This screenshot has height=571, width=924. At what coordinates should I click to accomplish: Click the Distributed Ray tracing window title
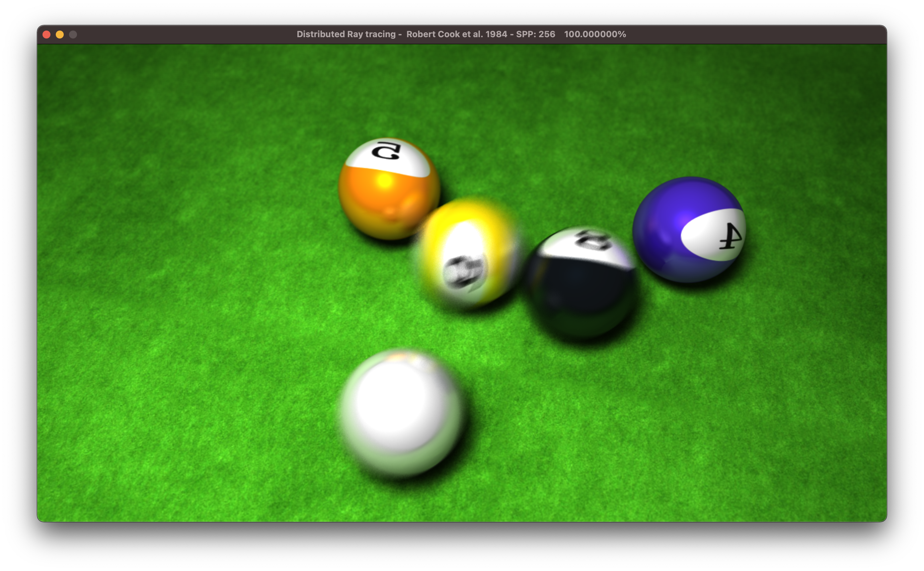346,35
